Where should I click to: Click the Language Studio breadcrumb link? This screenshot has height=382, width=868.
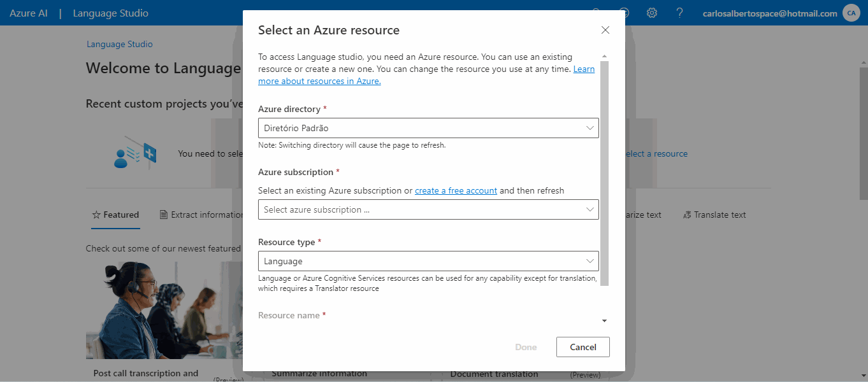click(120, 44)
